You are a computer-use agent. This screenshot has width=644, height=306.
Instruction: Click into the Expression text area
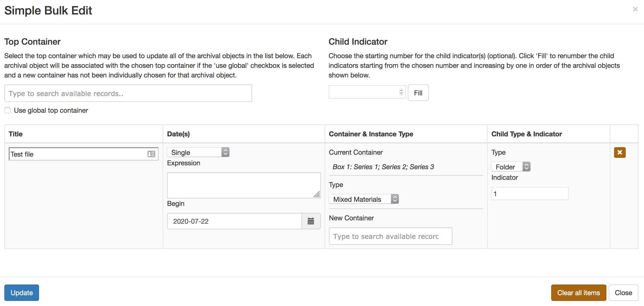tap(243, 185)
